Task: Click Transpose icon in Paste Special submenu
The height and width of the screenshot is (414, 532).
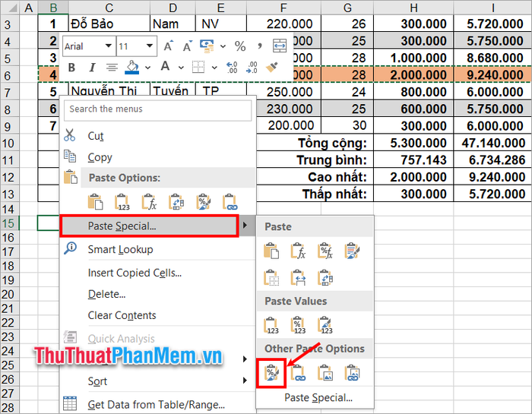Action: pos(325,277)
